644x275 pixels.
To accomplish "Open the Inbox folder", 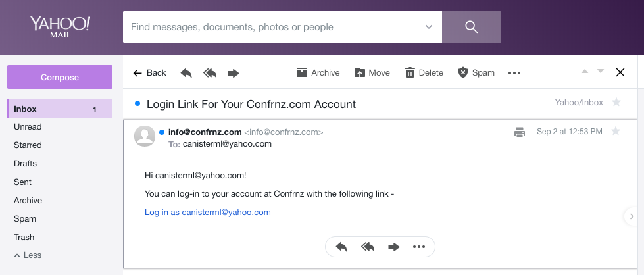I will (60, 109).
